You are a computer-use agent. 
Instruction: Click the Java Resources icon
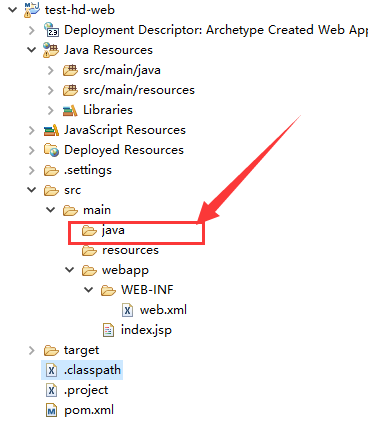(51, 50)
